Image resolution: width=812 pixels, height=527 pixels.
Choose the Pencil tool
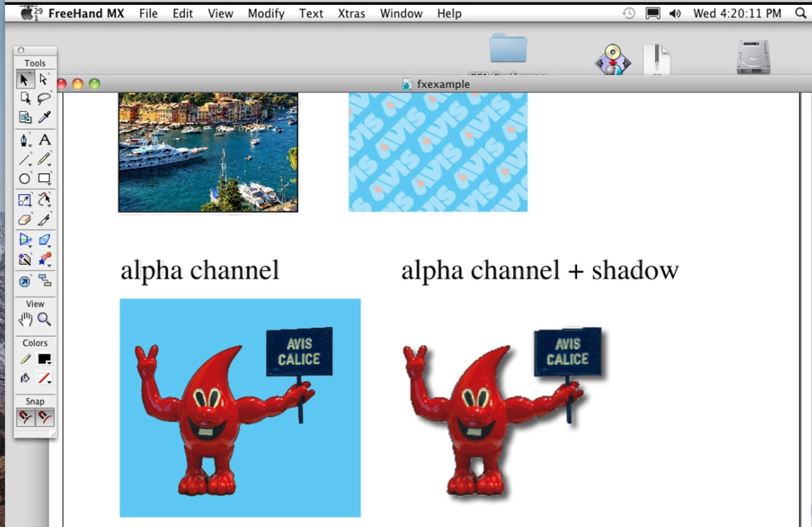(44, 159)
